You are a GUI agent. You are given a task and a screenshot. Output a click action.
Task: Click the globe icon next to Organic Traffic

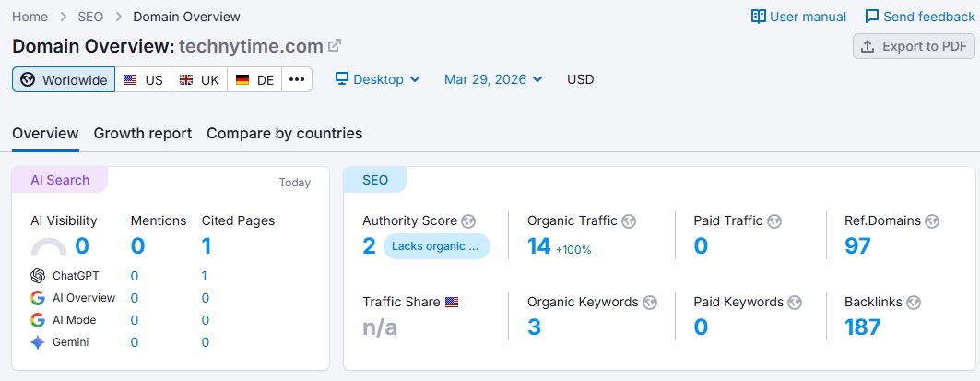point(630,221)
